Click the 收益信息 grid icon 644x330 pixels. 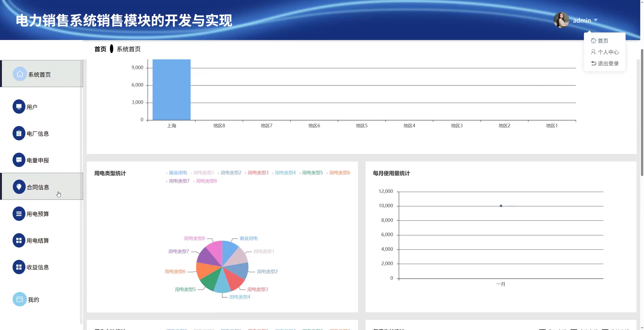coord(19,267)
